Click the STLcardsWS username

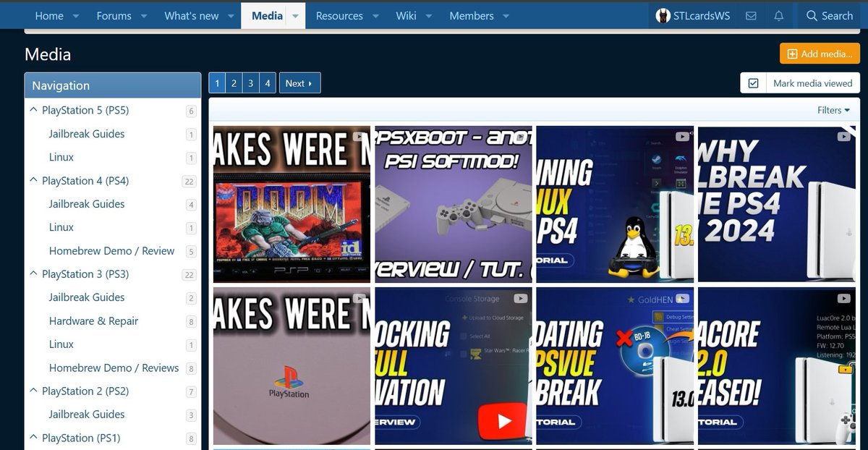[x=702, y=16]
